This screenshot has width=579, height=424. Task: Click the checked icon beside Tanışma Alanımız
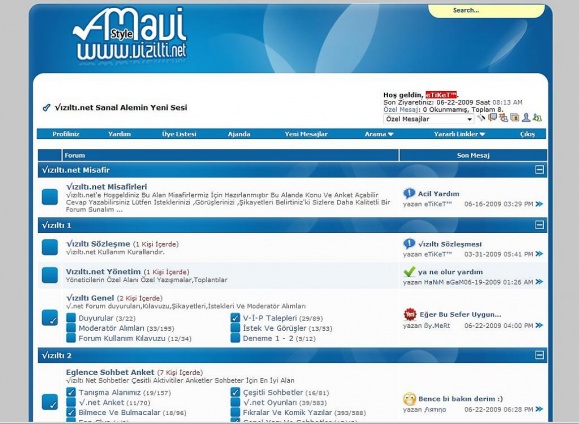tap(71, 392)
